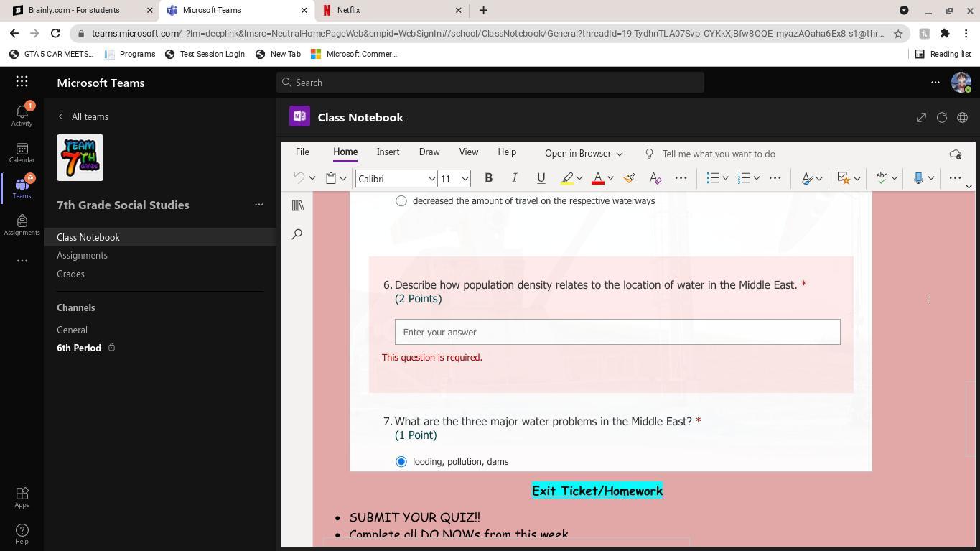Open the Help ribbon tab
This screenshot has width=980, height=551.
[x=507, y=152]
